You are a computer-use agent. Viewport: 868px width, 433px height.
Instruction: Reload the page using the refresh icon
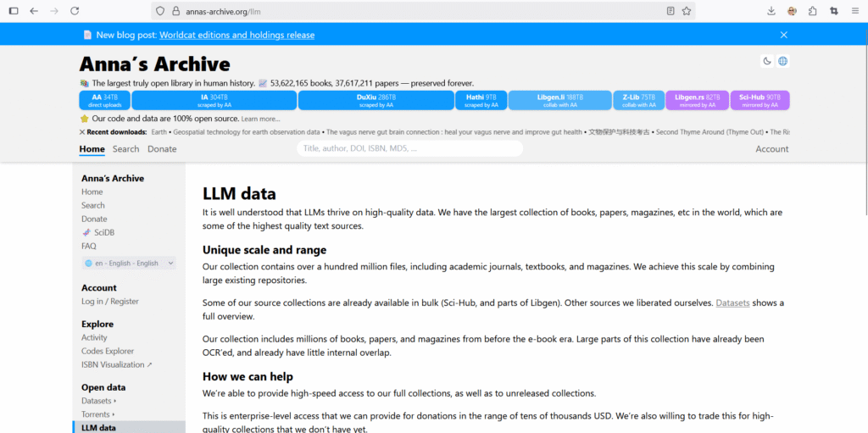(75, 11)
